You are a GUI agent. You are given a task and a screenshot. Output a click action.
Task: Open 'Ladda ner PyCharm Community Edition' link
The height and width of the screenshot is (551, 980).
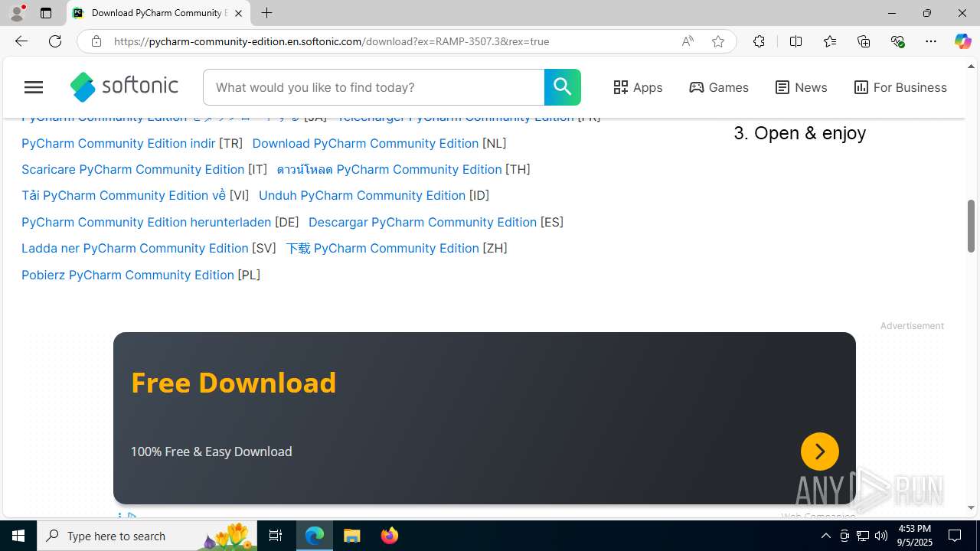click(135, 248)
